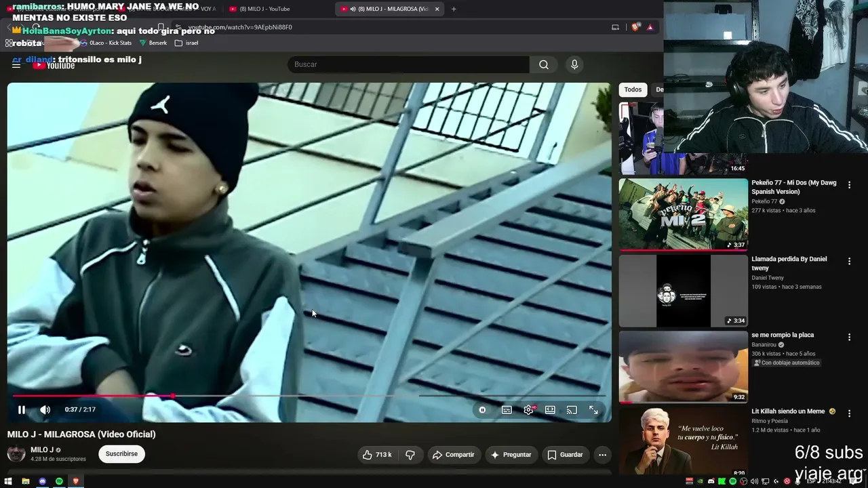Open 'Lit Killah siendo un Meme' title
Screen dimensions: 868x488
click(x=793, y=411)
